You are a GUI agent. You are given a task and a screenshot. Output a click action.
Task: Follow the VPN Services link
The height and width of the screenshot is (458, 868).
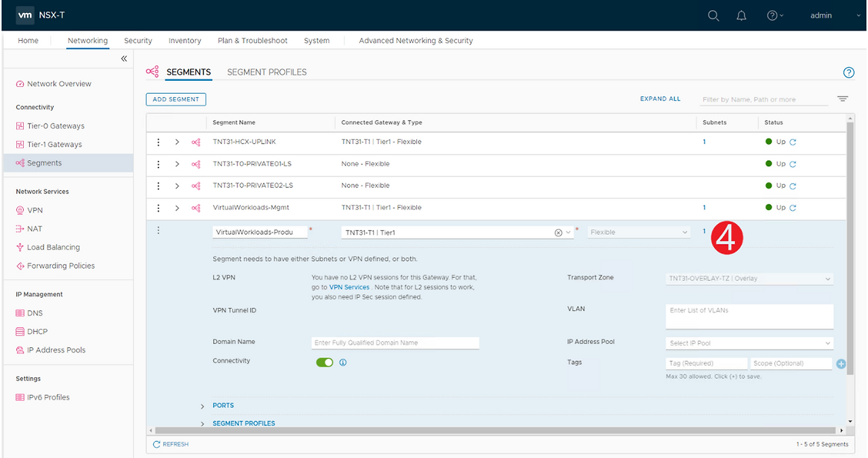tap(349, 288)
